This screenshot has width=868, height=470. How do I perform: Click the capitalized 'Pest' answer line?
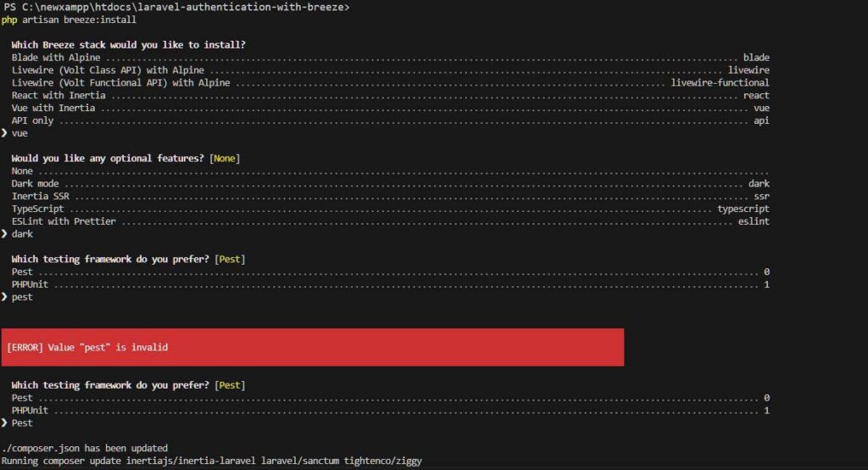click(x=17, y=423)
